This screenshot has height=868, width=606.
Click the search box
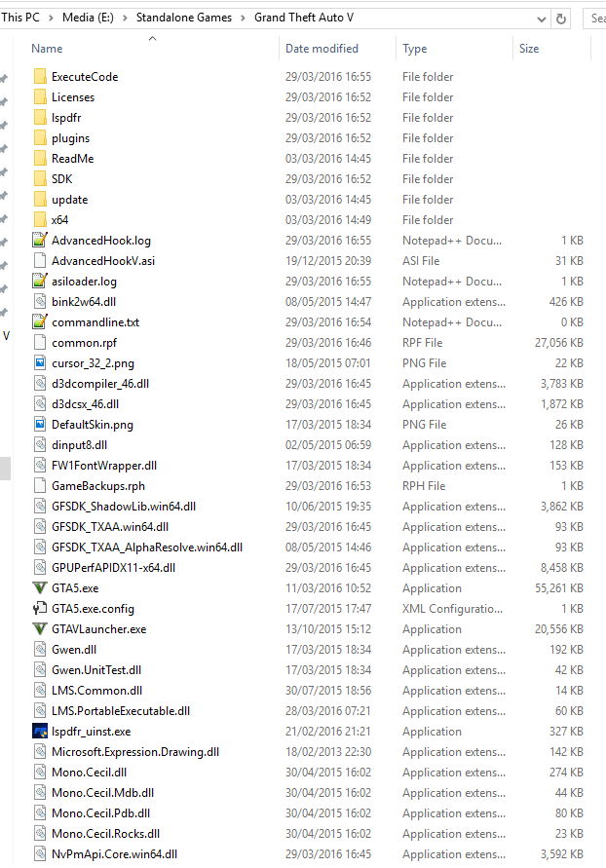[595, 19]
